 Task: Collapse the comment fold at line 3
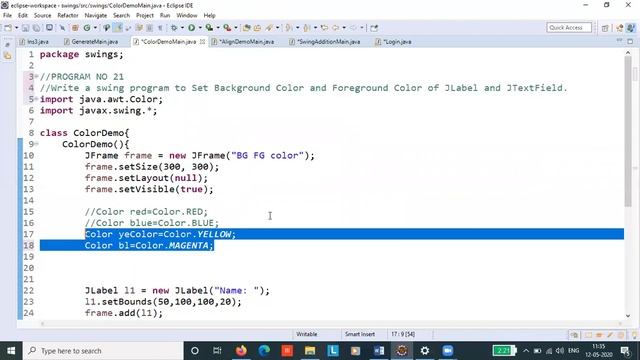[37, 76]
